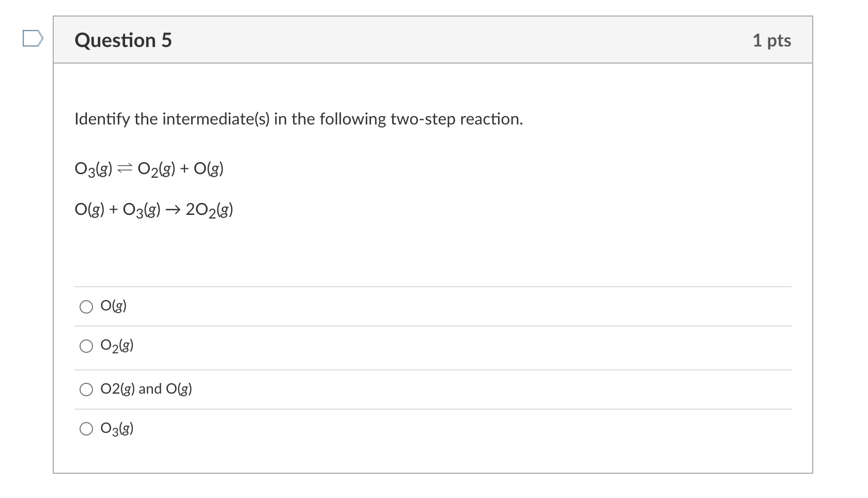The width and height of the screenshot is (868, 498).
Task: Click the first reaction equation O₃(g) ⇌ O₂(g) + O(g)
Action: coord(149,168)
